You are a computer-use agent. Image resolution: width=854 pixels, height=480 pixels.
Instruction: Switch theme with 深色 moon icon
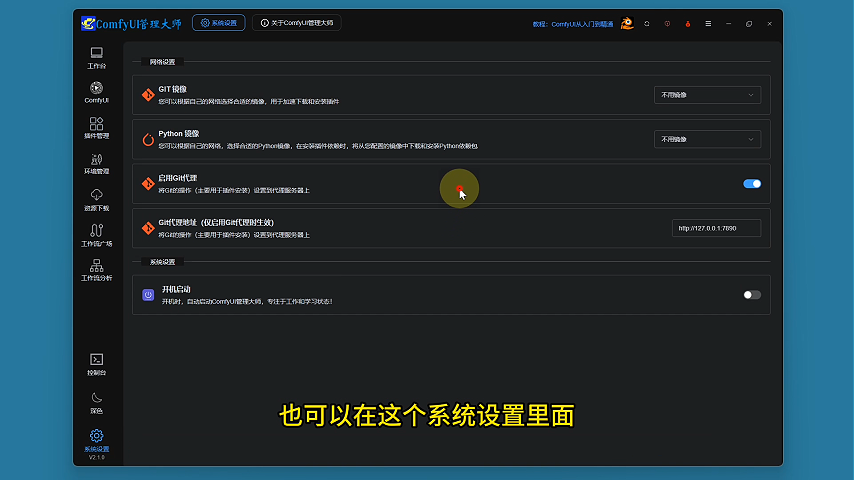96,403
